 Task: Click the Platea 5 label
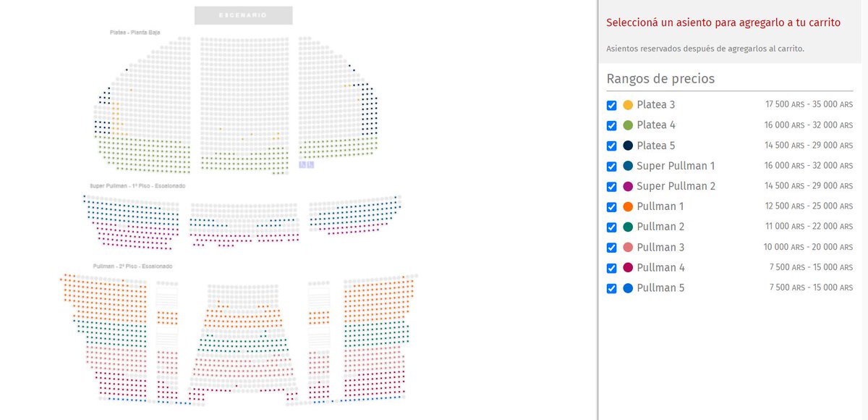[x=655, y=146]
